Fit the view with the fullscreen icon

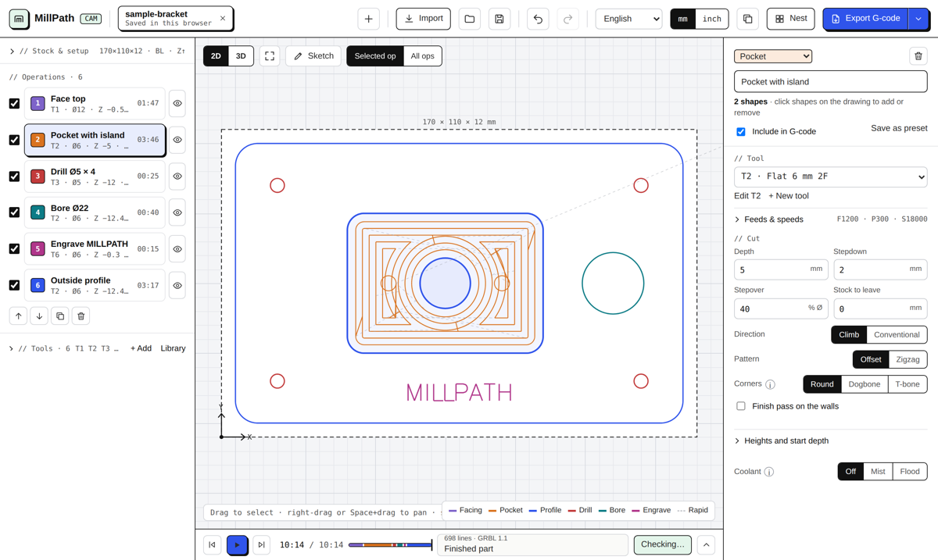click(x=270, y=56)
